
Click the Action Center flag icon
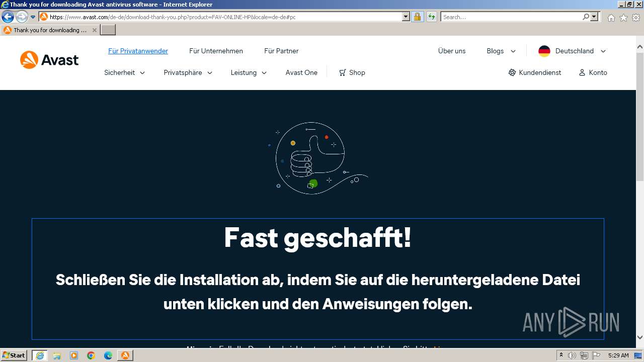tap(595, 355)
